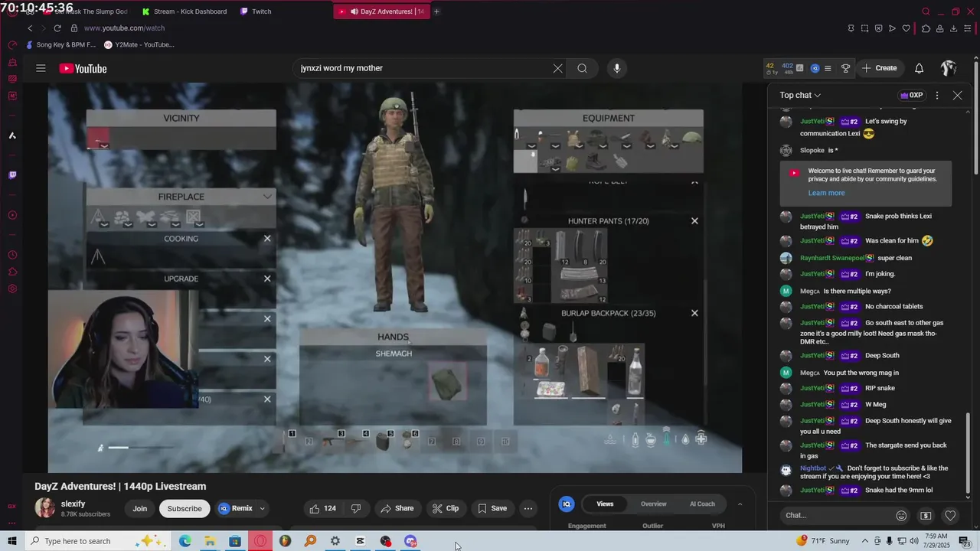980x551 pixels.
Task: Collapse the IQ analytics panel chevron
Action: coord(740,504)
